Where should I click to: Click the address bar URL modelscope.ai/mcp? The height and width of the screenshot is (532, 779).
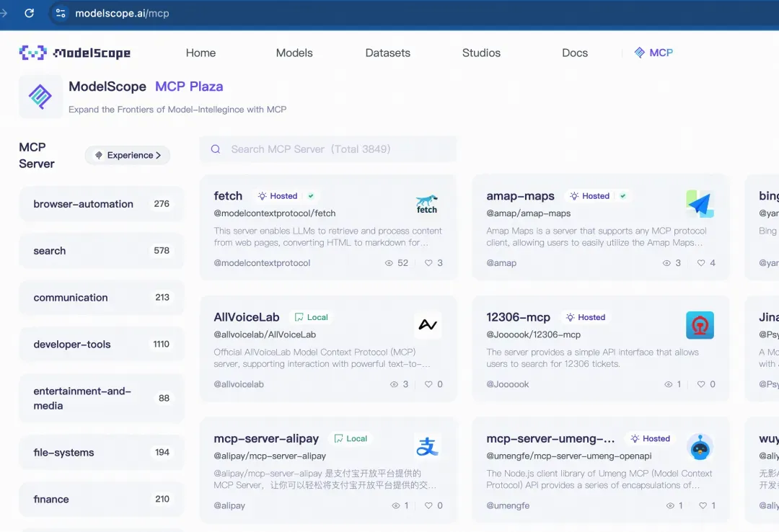tap(122, 13)
